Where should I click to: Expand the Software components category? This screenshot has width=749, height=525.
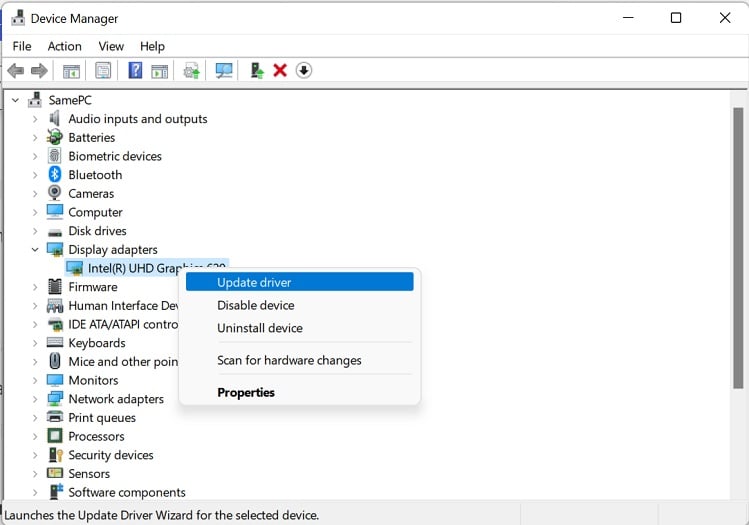(35, 492)
